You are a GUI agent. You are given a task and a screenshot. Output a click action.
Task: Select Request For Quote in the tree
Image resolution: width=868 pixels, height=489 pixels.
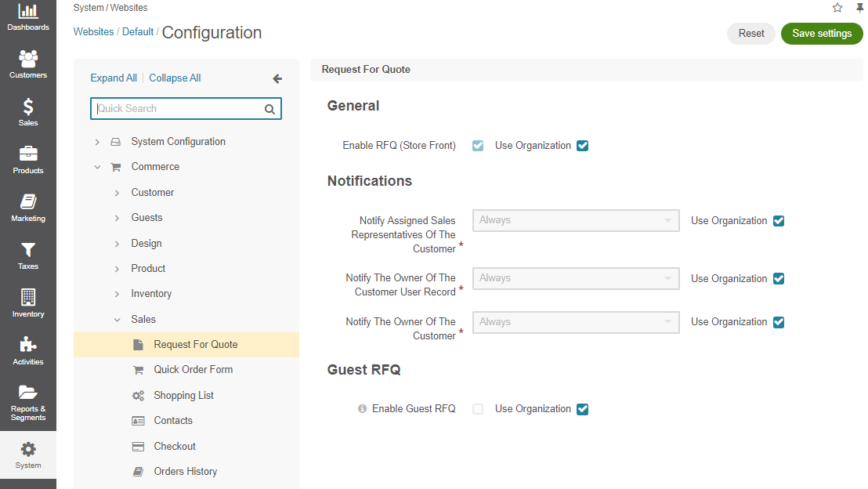(x=186, y=345)
